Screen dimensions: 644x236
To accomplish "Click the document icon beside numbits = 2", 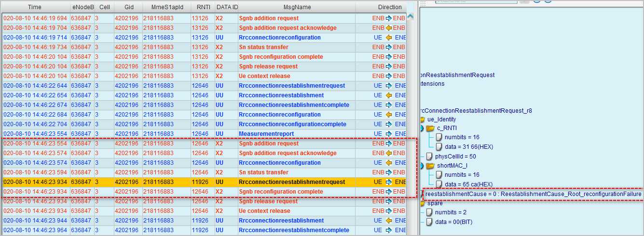I will [429, 212].
